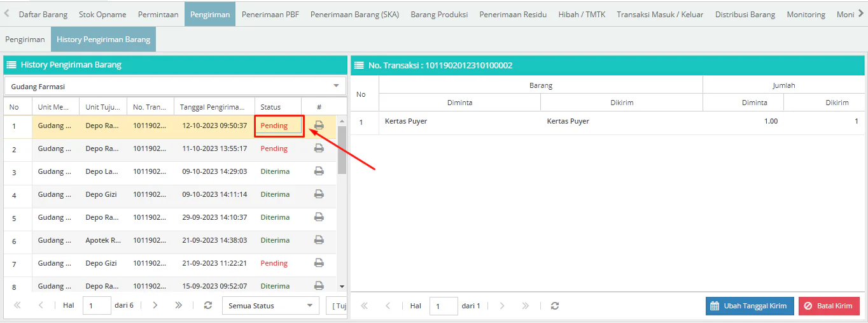Go to last page in transaction detail panel
Screen dimensions: 868x323
coord(525,306)
